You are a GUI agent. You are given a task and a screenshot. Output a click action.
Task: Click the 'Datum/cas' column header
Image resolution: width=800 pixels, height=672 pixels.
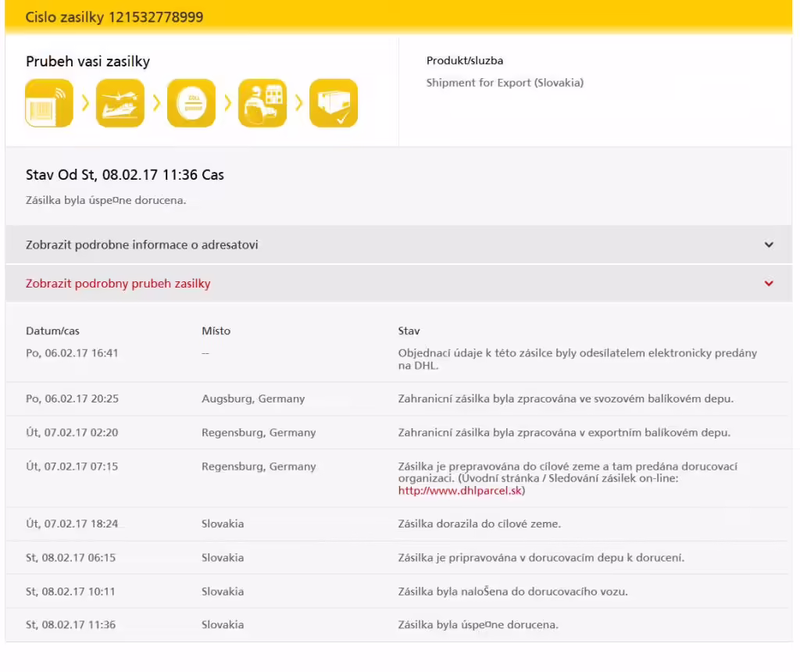52,331
